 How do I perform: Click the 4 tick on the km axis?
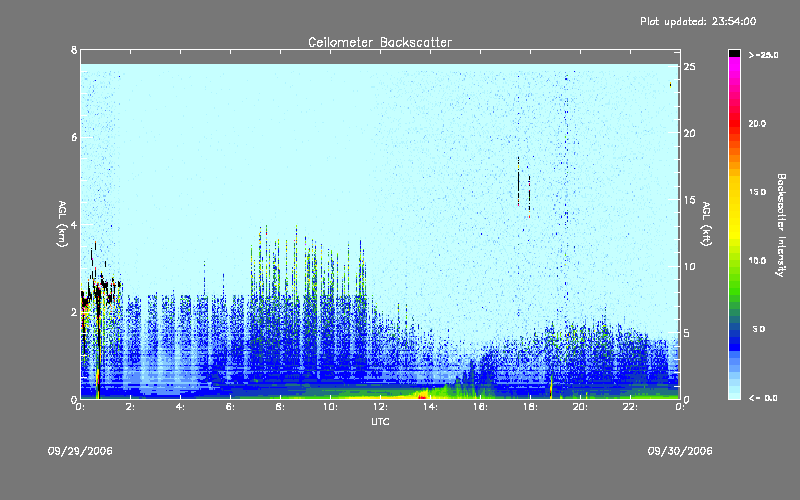click(x=74, y=224)
